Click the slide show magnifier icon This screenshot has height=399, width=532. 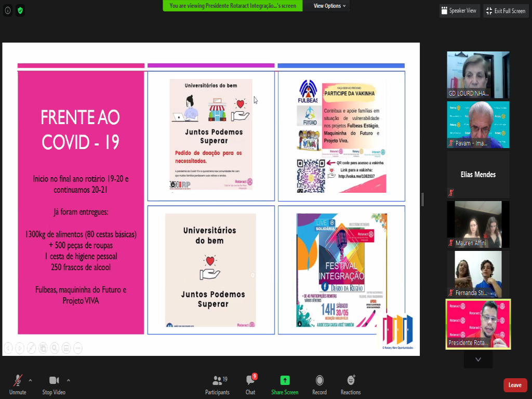[55, 348]
